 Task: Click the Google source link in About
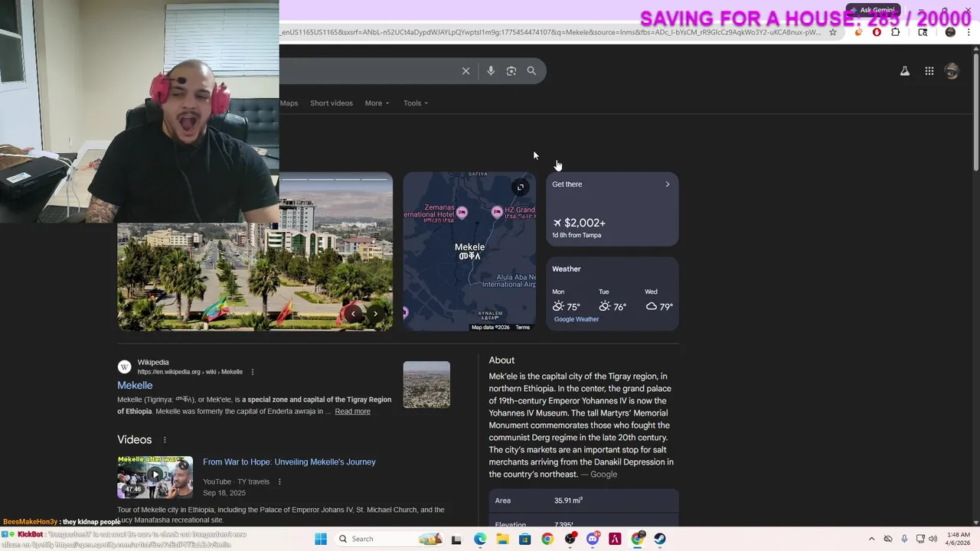click(x=603, y=474)
